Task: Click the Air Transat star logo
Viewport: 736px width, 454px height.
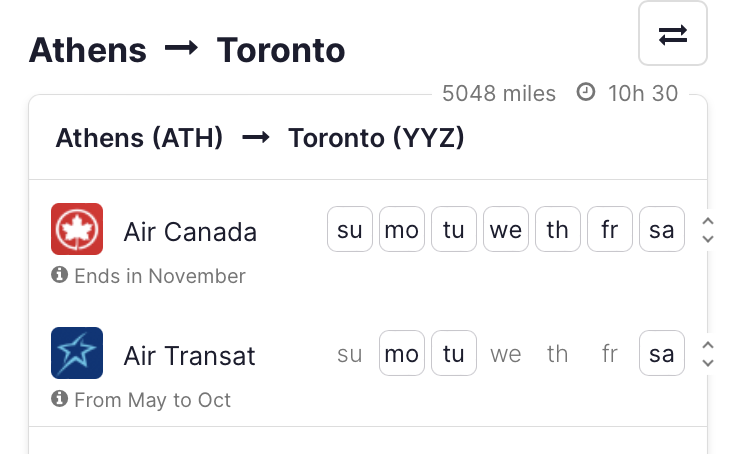Action: 77,354
